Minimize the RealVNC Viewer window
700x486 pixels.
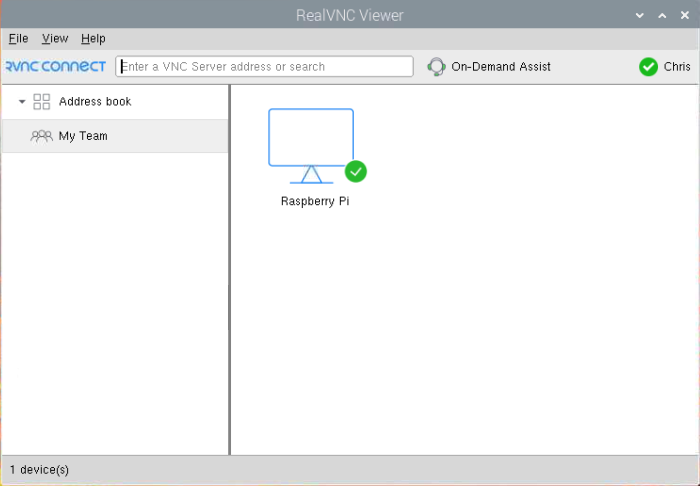click(x=640, y=15)
